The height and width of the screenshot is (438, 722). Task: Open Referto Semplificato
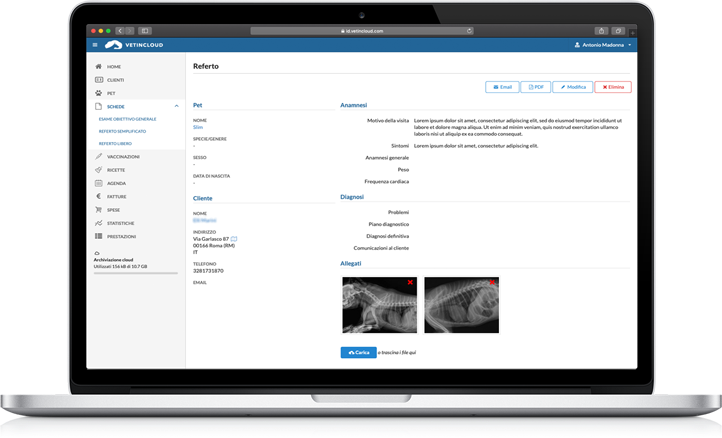(x=122, y=132)
